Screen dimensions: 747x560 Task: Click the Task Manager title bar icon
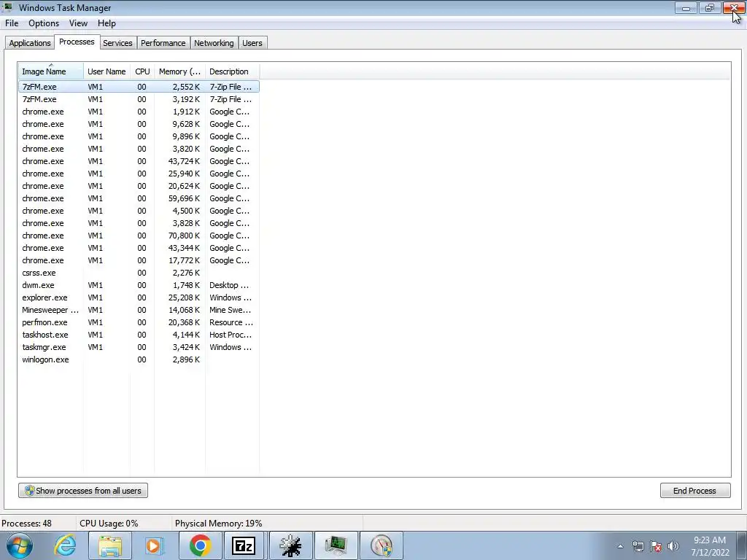(7, 7)
